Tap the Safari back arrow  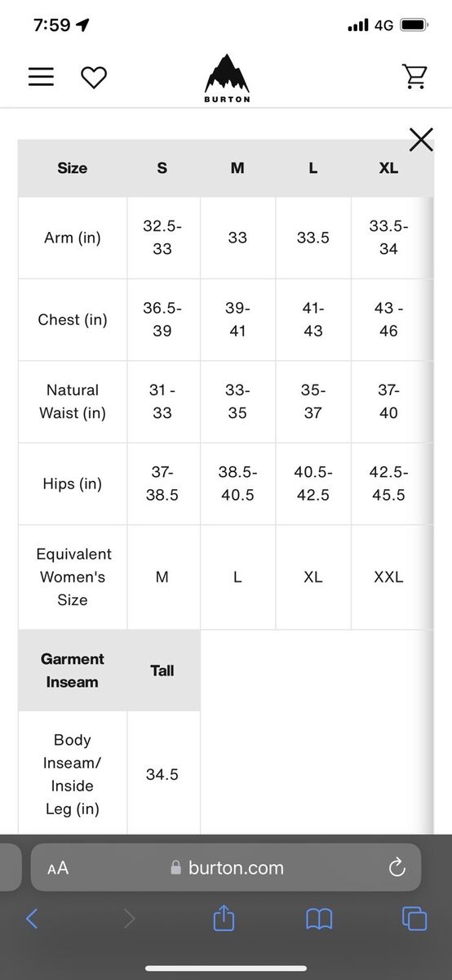point(32,919)
